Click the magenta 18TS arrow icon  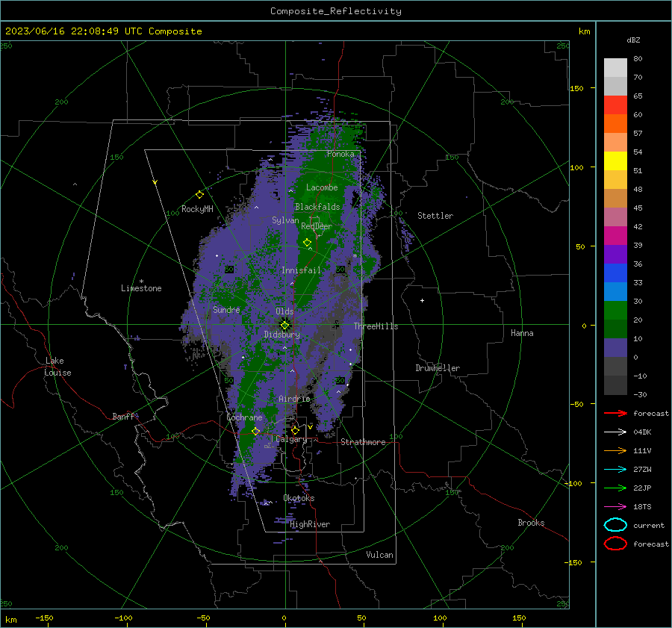[615, 507]
